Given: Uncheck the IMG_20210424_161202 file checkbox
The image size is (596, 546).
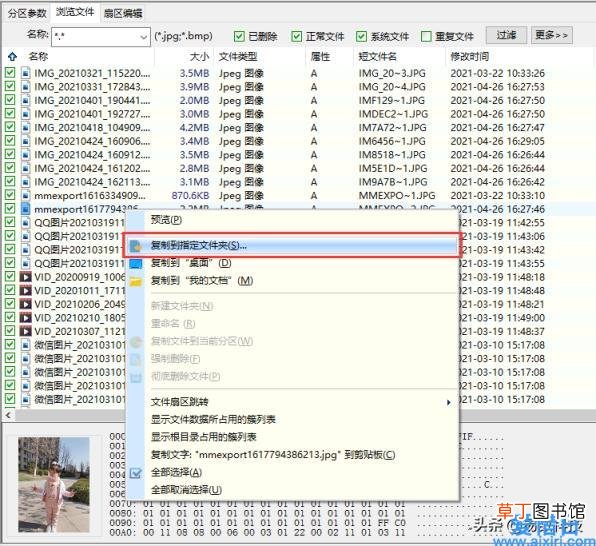Looking at the screenshot, I should click(10, 168).
